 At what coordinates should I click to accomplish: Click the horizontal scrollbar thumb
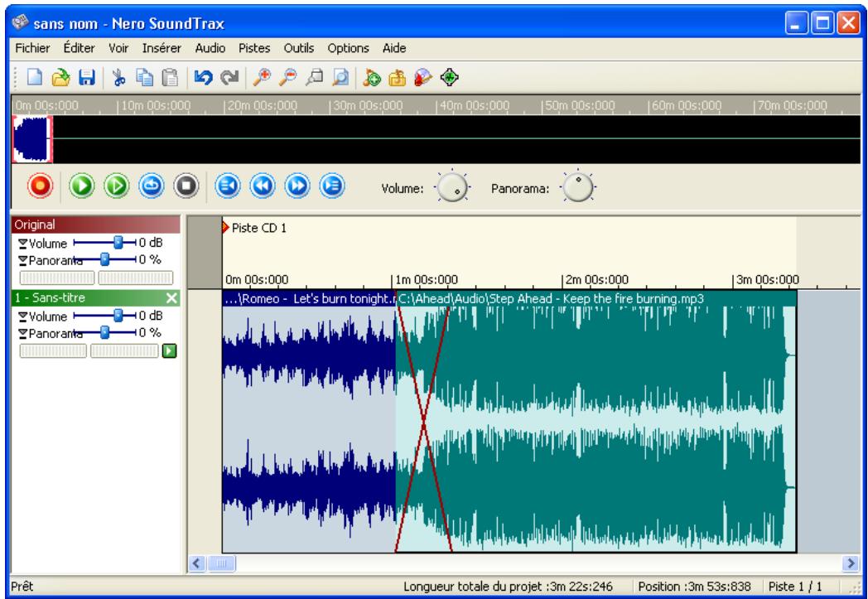pyautogui.click(x=221, y=563)
